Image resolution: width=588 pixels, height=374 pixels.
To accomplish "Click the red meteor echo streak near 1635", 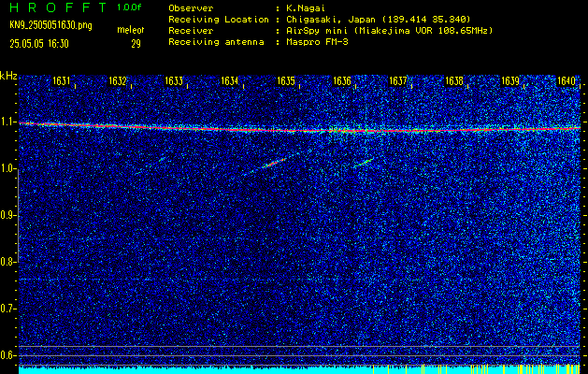I will click(275, 163).
